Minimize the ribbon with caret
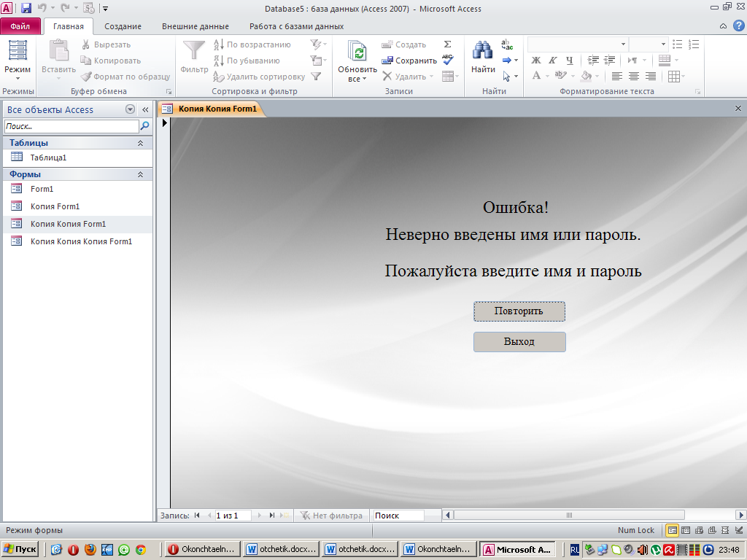The height and width of the screenshot is (560, 747). (723, 26)
